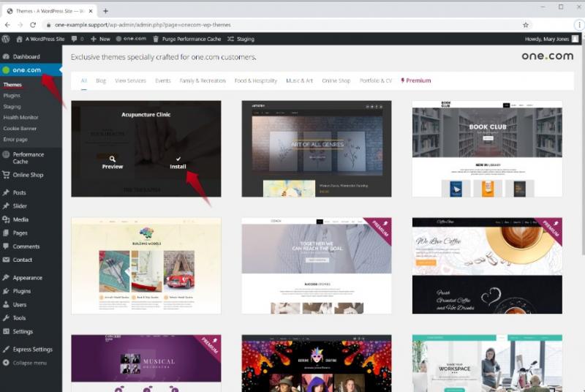Open Cookie Banner submenu item
This screenshot has height=392, width=585.
tap(20, 128)
